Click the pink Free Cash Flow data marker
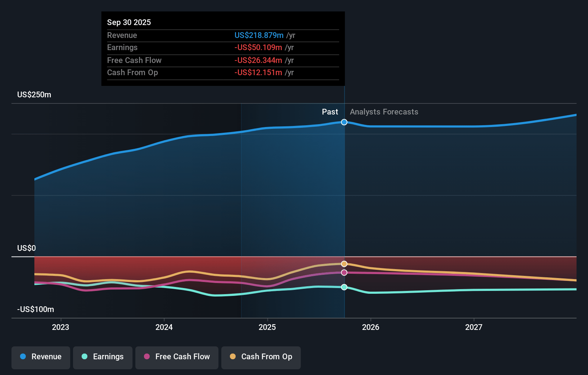588x375 pixels. coord(344,273)
